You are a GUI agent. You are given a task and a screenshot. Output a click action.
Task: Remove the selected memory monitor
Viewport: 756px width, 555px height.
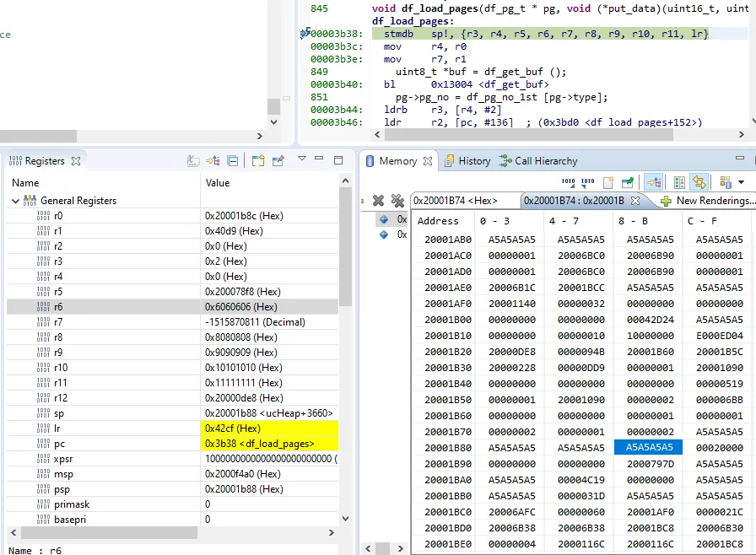[x=378, y=201]
